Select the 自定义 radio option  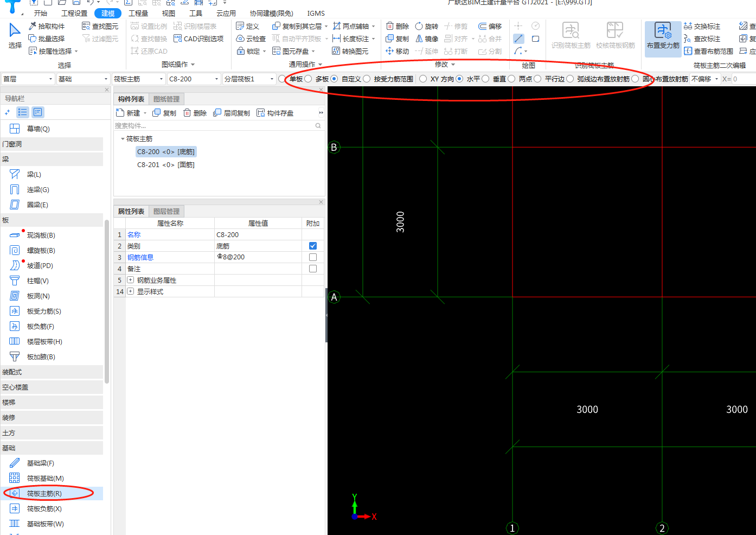tap(335, 79)
